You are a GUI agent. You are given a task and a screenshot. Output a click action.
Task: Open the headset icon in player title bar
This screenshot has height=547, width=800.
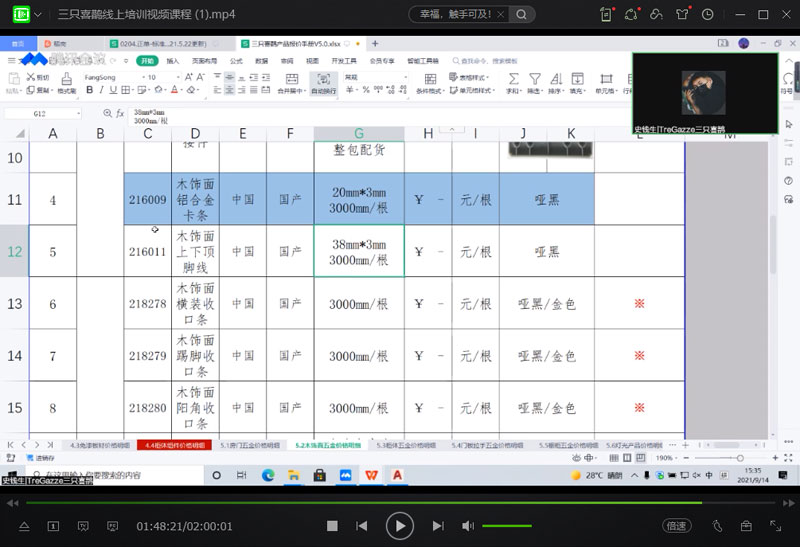point(656,14)
